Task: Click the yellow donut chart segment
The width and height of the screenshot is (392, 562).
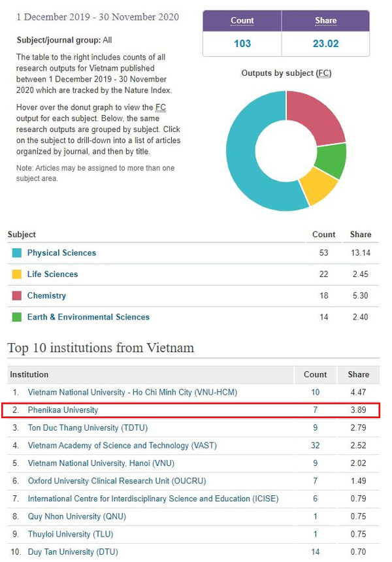Action: [316, 185]
